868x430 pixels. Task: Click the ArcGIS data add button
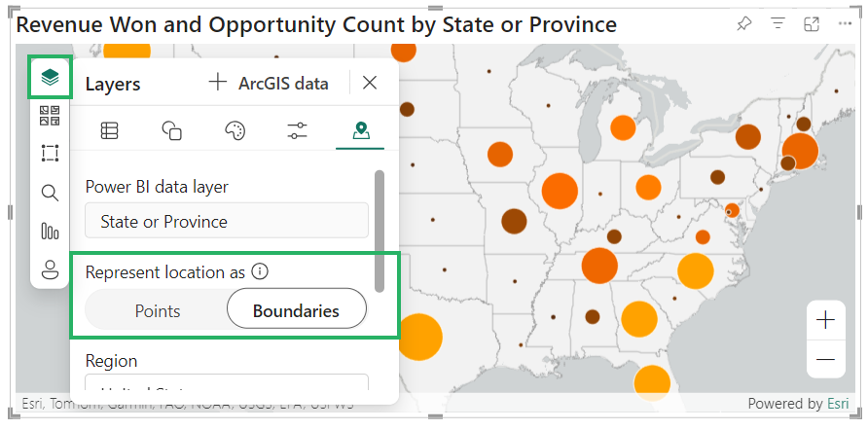pos(269,84)
